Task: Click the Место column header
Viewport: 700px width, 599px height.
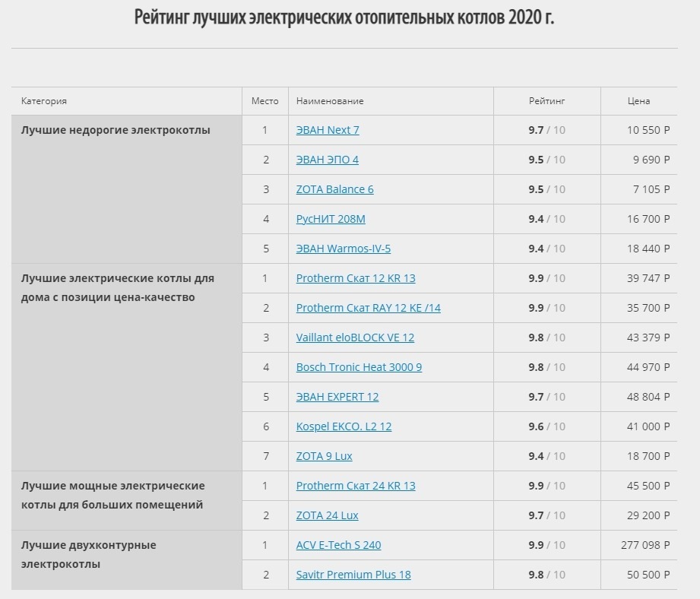Action: pyautogui.click(x=264, y=101)
